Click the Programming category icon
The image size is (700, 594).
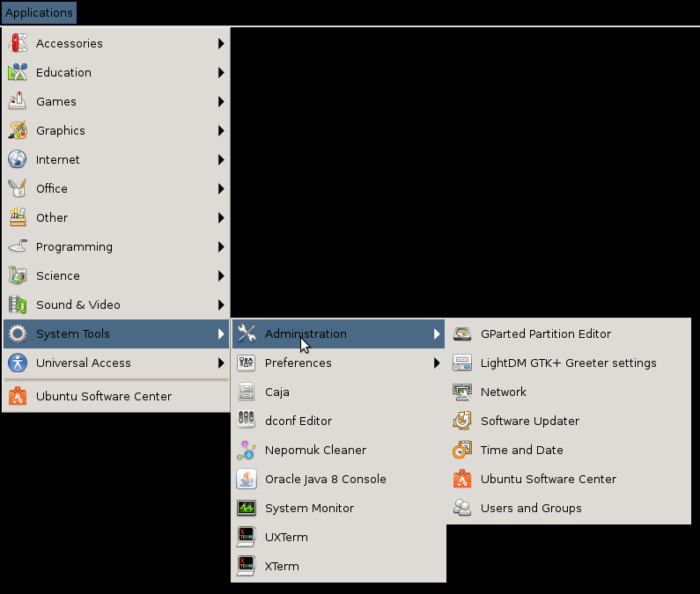click(18, 246)
